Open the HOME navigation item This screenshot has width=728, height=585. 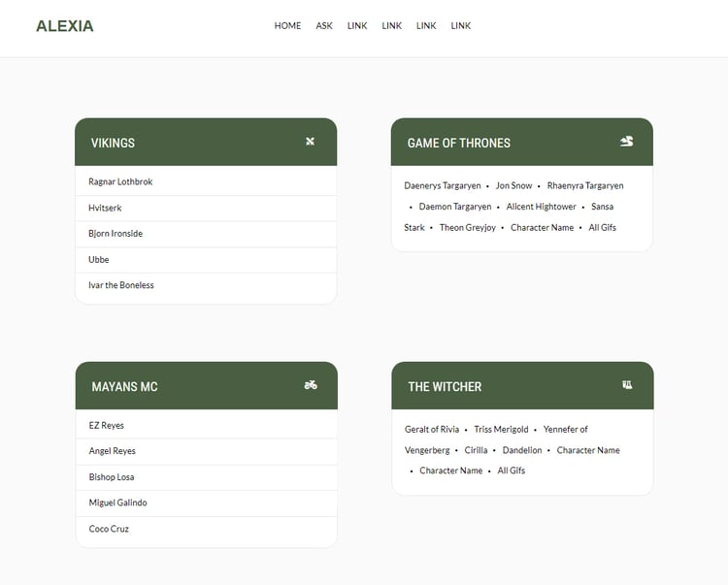(x=287, y=26)
